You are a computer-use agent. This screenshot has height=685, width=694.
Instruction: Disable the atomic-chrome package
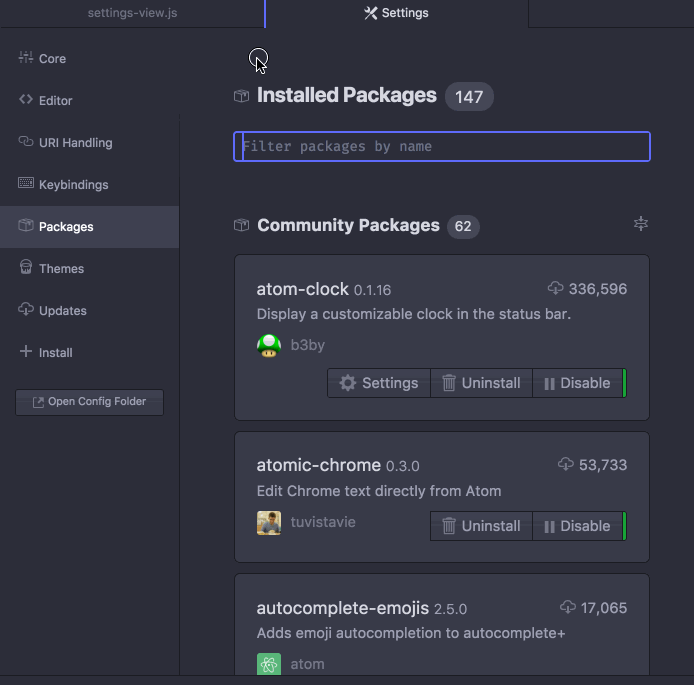[577, 526]
